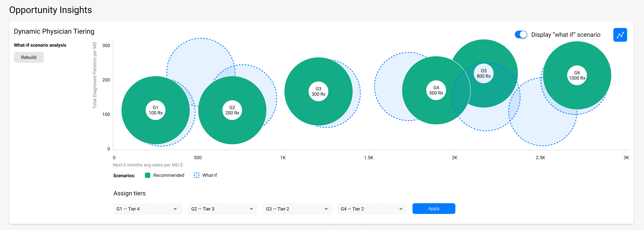Select the G1 100 Rx bubble label
The image size is (644, 230).
pos(155,110)
